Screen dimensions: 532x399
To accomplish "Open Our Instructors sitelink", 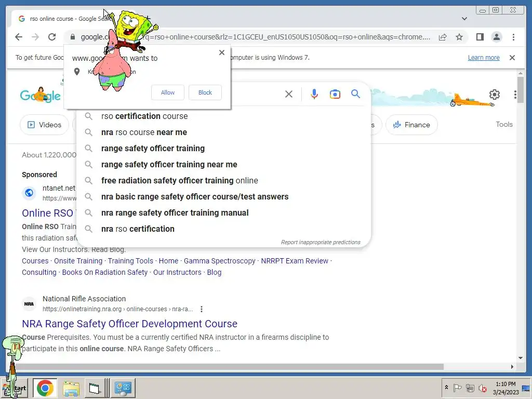I will point(177,272).
